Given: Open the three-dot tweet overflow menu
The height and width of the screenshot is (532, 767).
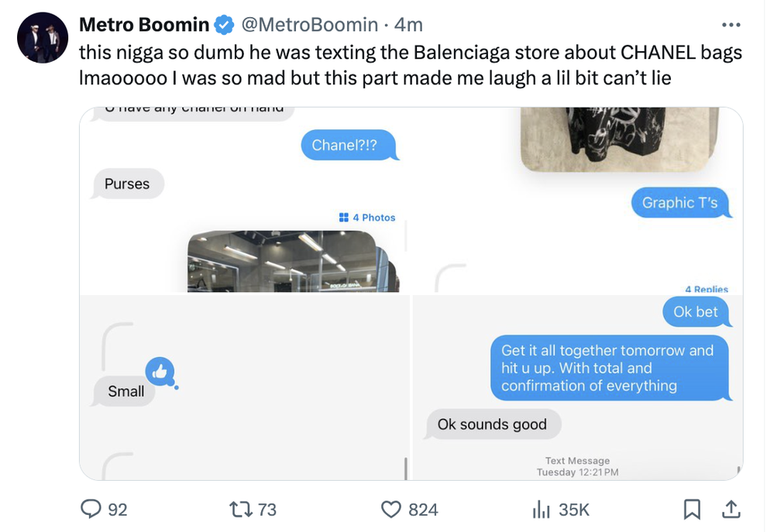Looking at the screenshot, I should [731, 24].
